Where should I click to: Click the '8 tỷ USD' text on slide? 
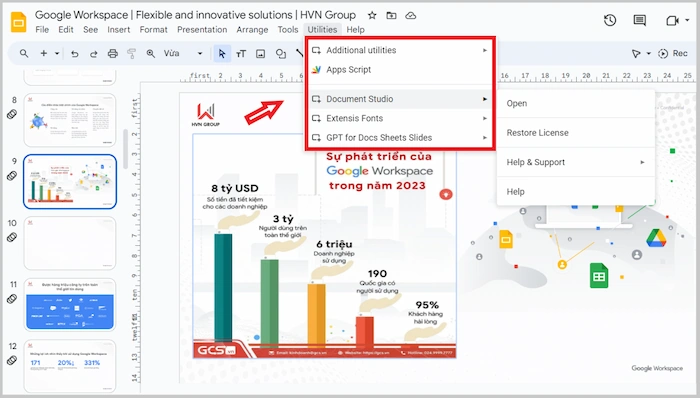click(235, 188)
